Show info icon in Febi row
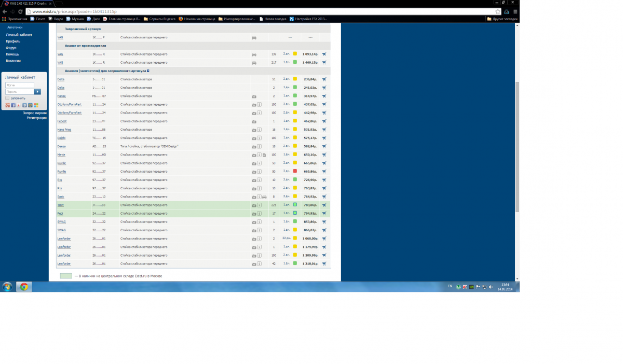The height and width of the screenshot is (364, 623). point(259,214)
